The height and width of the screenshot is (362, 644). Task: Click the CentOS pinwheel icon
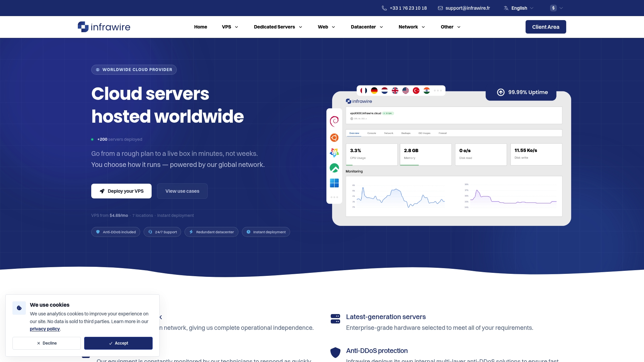point(334,153)
